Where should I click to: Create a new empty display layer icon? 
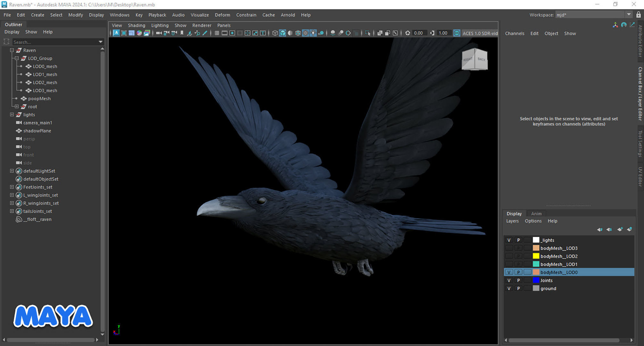pos(620,229)
